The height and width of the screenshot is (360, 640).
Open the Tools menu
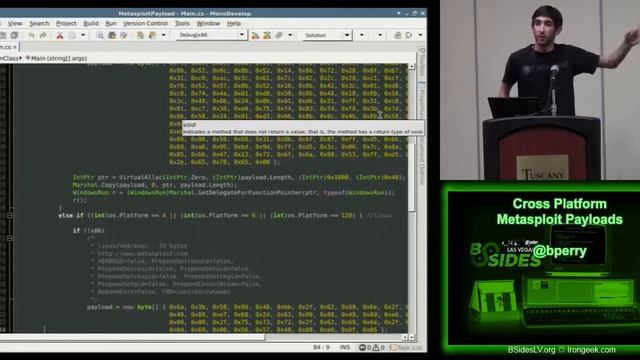click(x=182, y=24)
